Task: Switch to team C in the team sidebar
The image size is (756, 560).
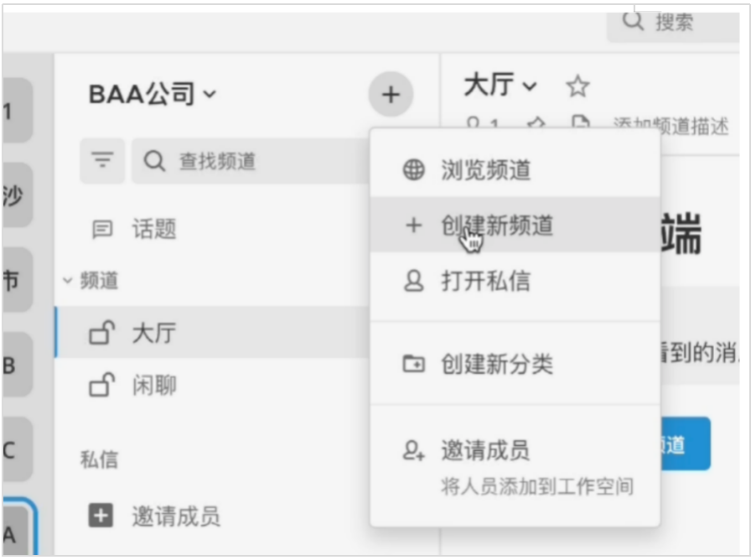Action: 17,450
